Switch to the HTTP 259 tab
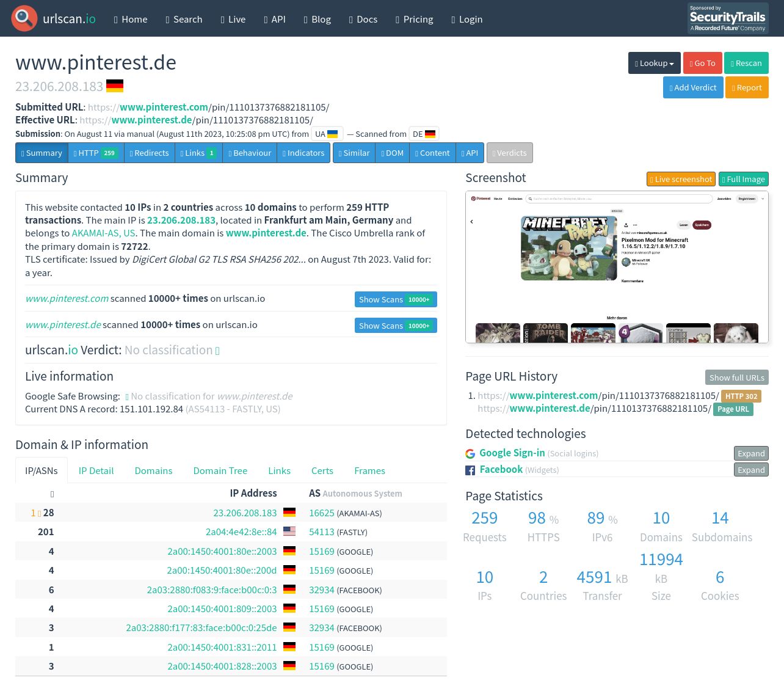Image resolution: width=784 pixels, height=683 pixels. click(x=96, y=153)
